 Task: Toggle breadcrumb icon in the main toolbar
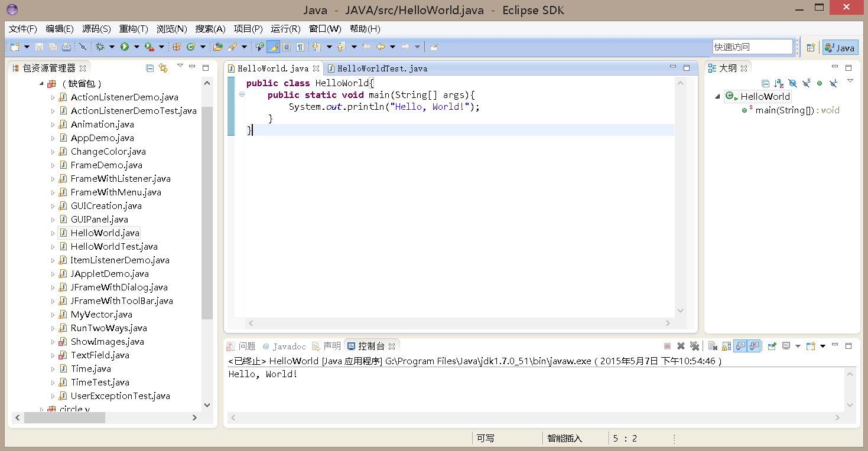tap(260, 47)
